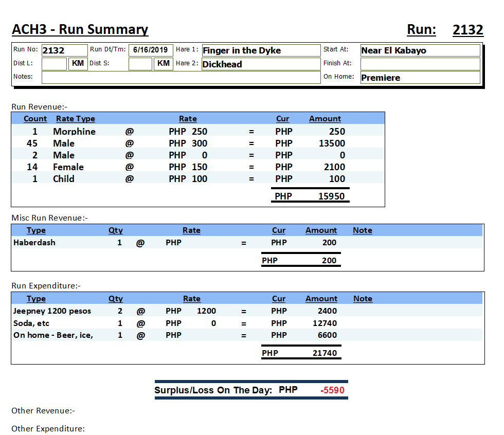The image size is (504, 435).
Task: Click the Run Revenue total 15950
Action: pyautogui.click(x=331, y=196)
